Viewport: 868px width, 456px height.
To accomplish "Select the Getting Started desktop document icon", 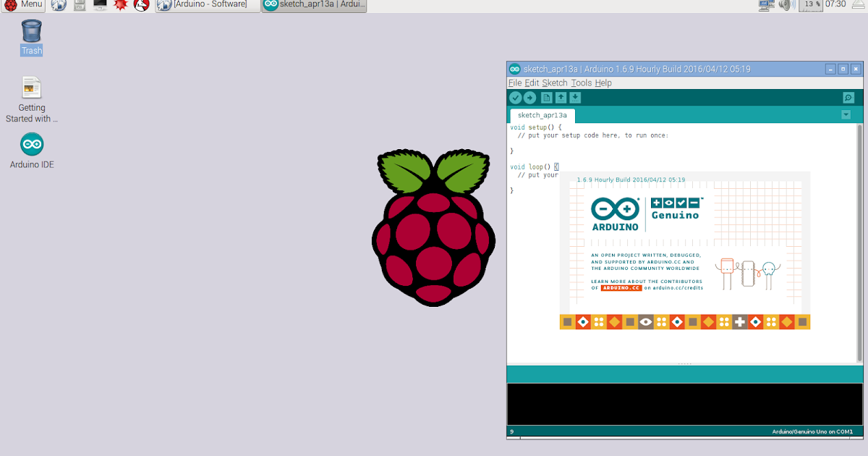I will (32, 100).
